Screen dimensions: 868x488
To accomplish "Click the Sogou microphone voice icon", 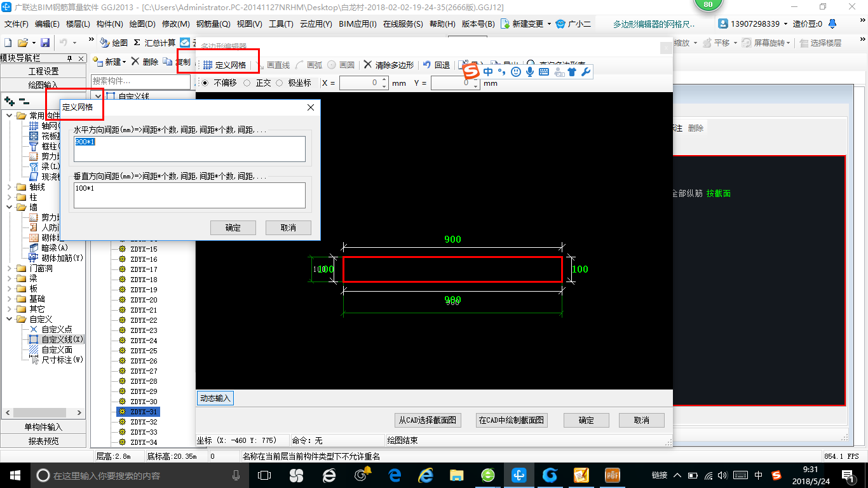I will point(530,72).
